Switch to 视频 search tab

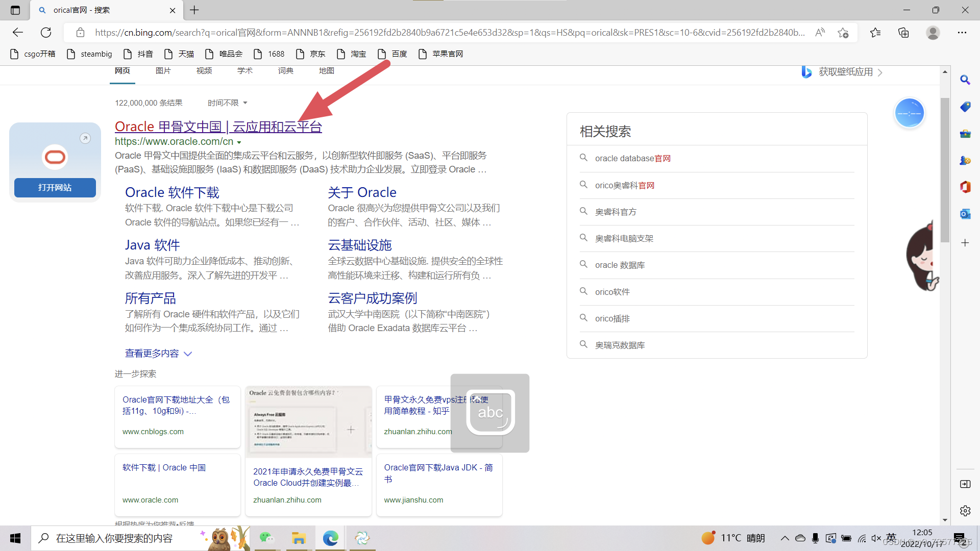tap(204, 71)
